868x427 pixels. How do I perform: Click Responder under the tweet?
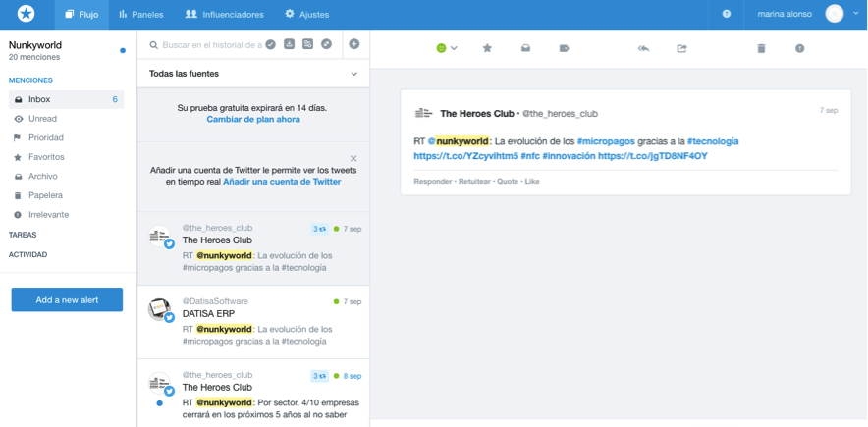pyautogui.click(x=432, y=182)
